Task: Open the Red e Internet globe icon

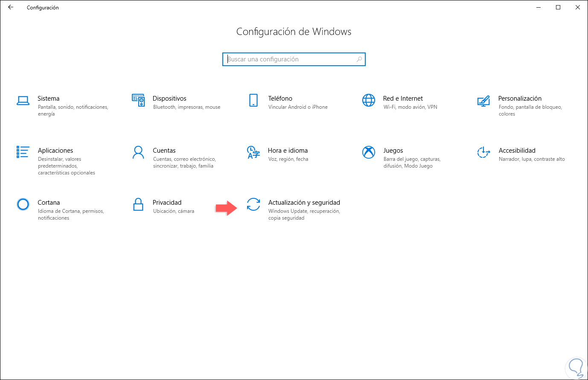Action: point(369,100)
